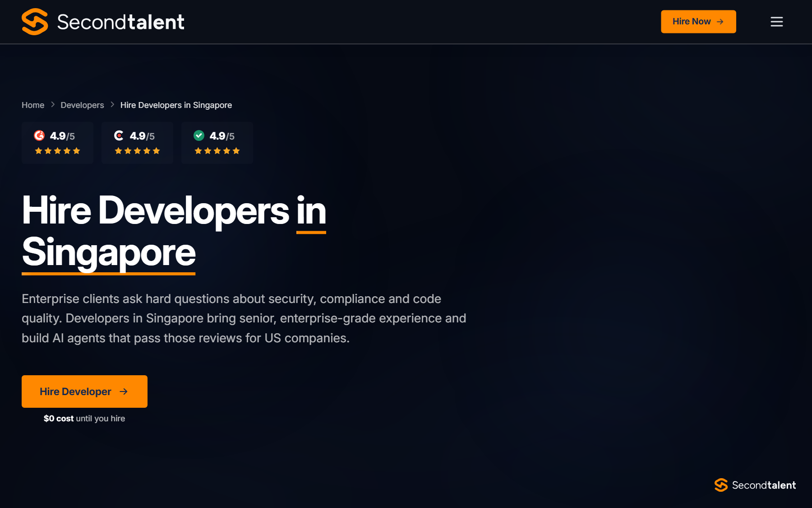The width and height of the screenshot is (812, 508).
Task: Click the orange Hire Now button
Action: tap(698, 22)
